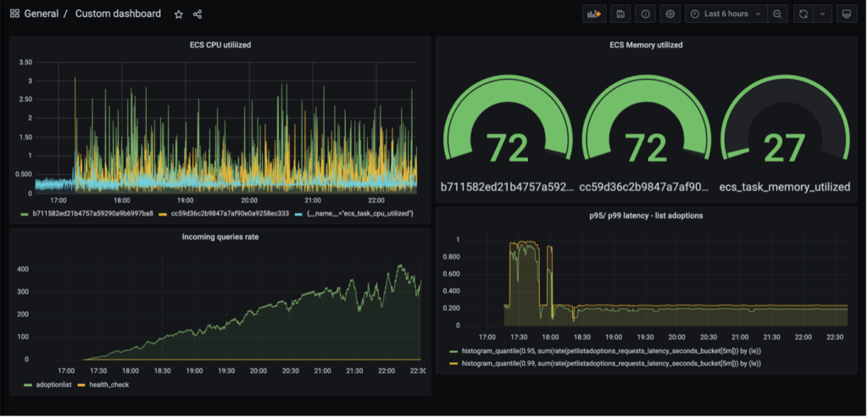This screenshot has height=419, width=868.
Task: Expand the refresh interval dropdown
Action: 822,14
